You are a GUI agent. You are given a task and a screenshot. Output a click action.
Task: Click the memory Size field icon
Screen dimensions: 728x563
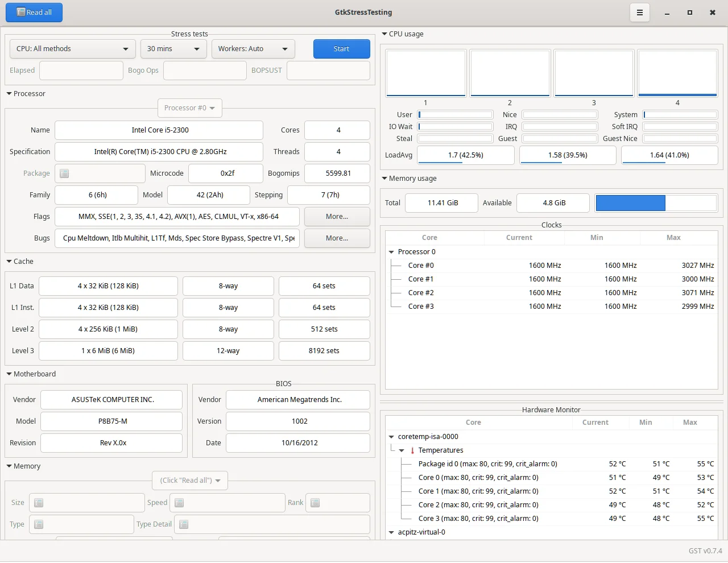coord(39,503)
